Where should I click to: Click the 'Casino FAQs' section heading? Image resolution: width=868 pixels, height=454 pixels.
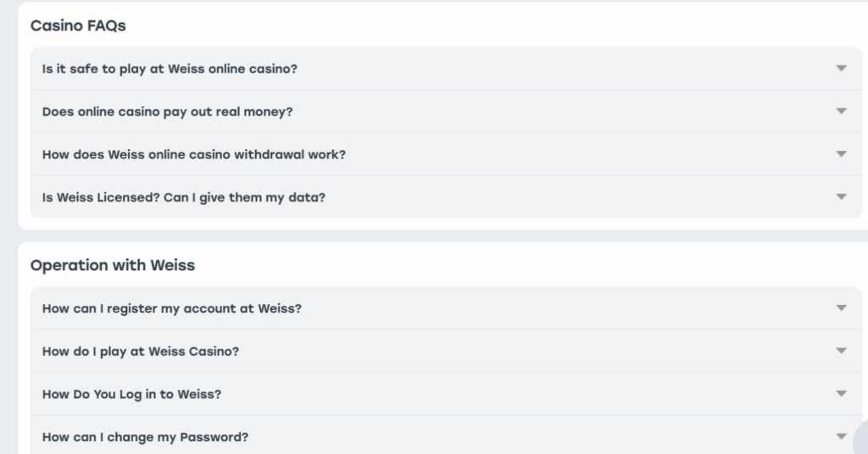click(x=78, y=25)
